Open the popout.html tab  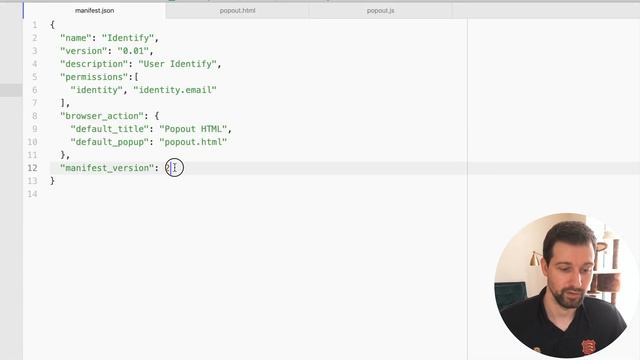(x=237, y=11)
